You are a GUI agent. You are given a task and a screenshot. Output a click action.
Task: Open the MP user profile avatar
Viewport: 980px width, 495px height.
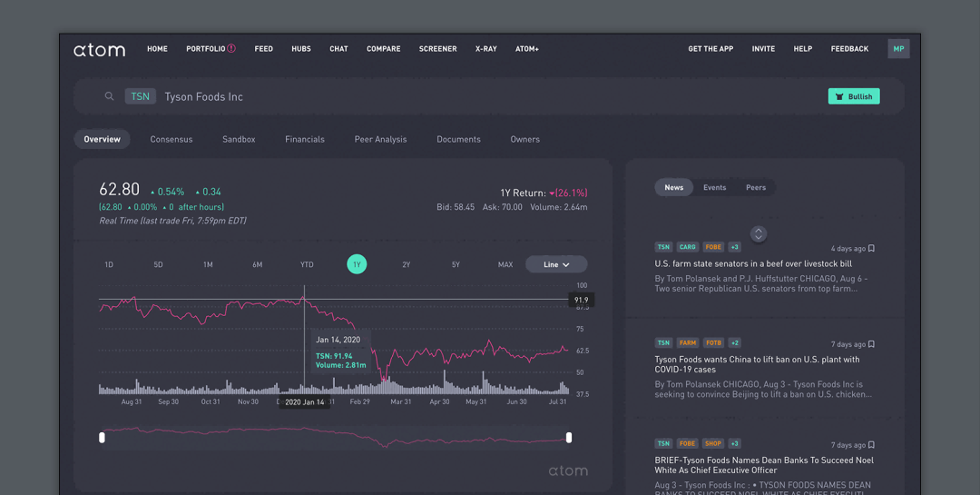click(x=898, y=49)
